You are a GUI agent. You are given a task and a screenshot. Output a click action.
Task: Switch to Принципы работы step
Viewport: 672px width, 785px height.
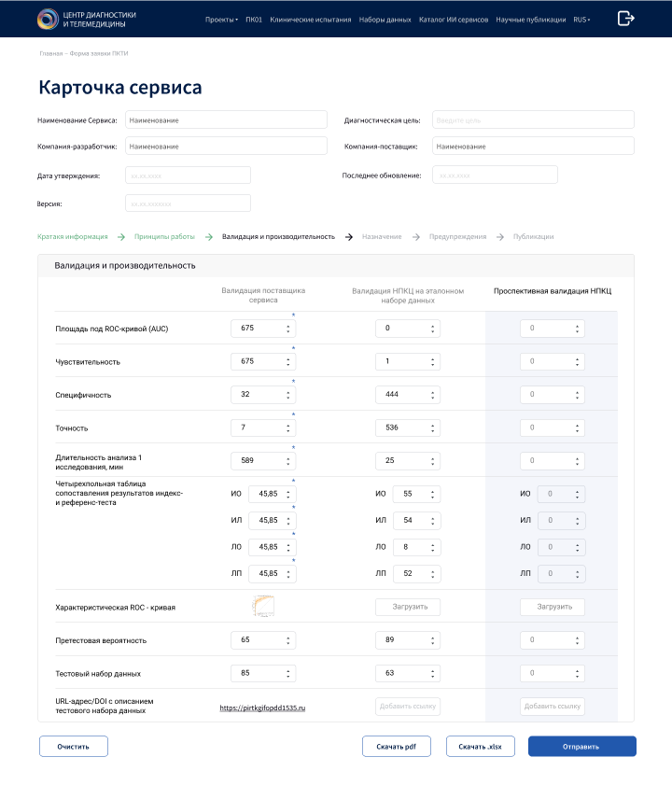pos(164,237)
